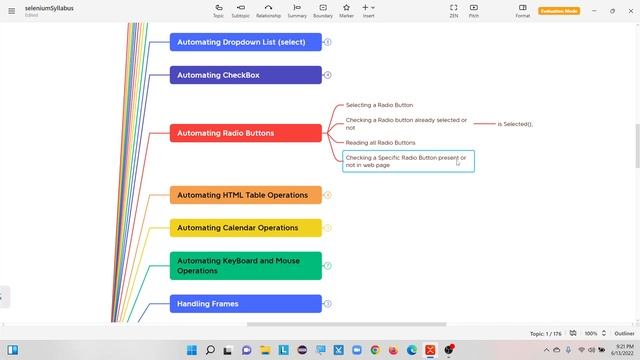Open Windows Search from taskbar

coord(210,350)
